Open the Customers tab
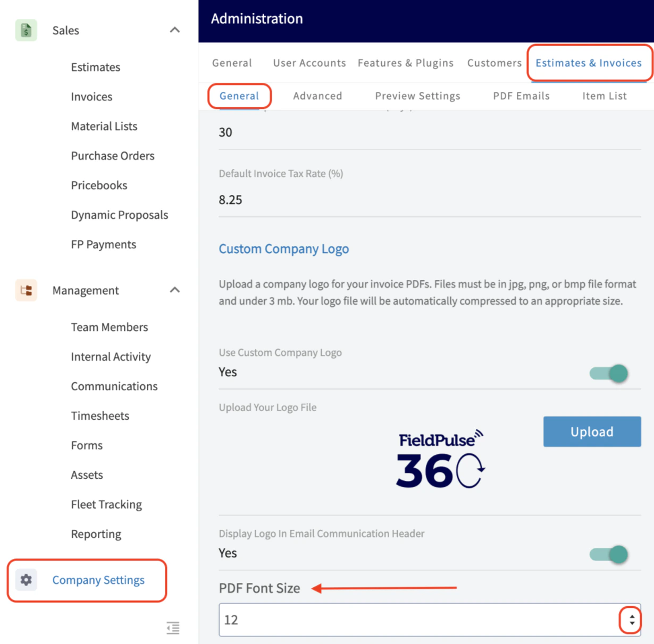Viewport: 654px width, 644px height. click(494, 63)
